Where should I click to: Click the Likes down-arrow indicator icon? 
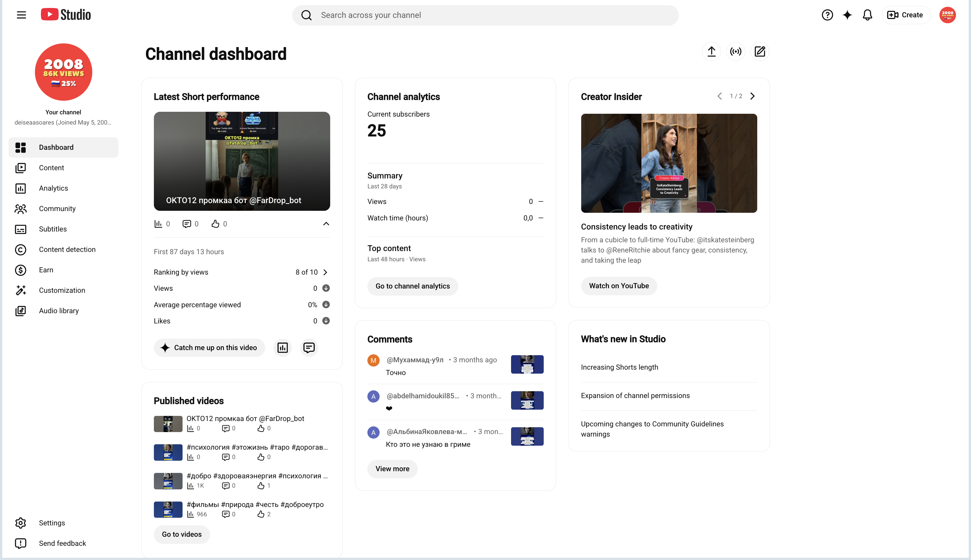click(326, 321)
